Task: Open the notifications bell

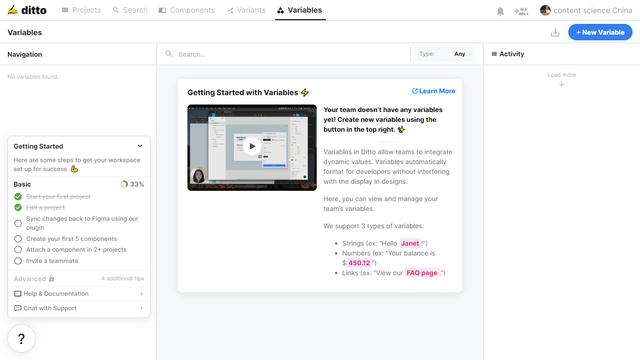Action: coord(500,11)
